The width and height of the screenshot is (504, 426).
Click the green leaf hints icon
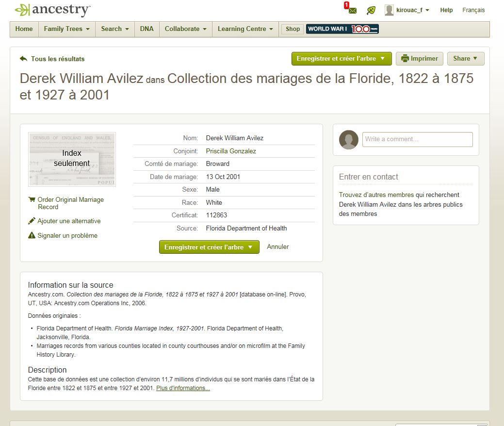(x=371, y=10)
